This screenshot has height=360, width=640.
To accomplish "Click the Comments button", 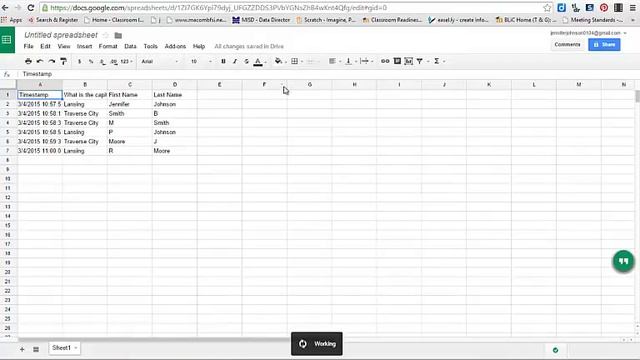I will 567,44.
